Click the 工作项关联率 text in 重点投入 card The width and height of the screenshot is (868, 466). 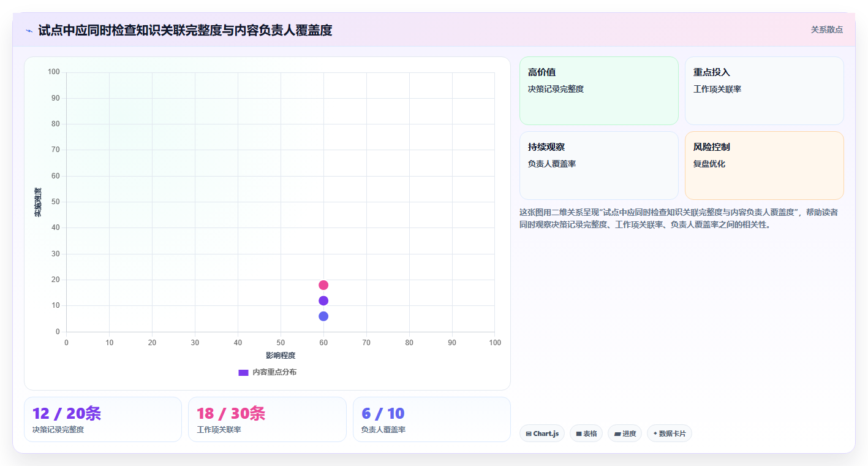(x=717, y=89)
